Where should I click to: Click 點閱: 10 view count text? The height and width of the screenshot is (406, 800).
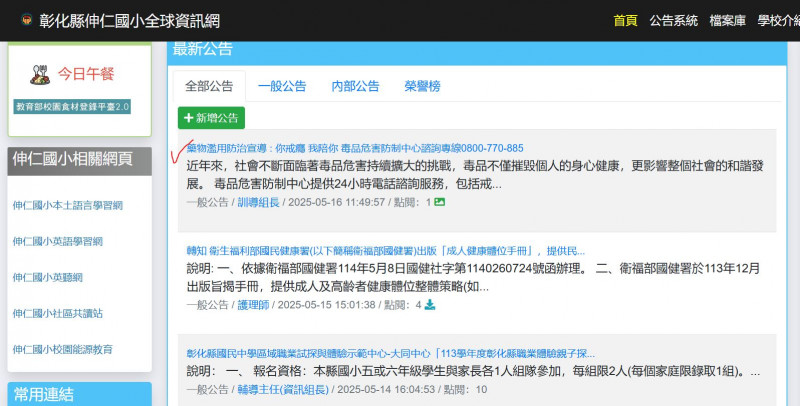coord(465,389)
